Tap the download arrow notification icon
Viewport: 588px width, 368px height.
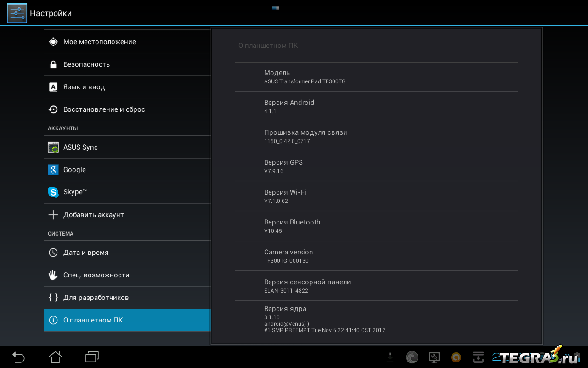(x=390, y=357)
